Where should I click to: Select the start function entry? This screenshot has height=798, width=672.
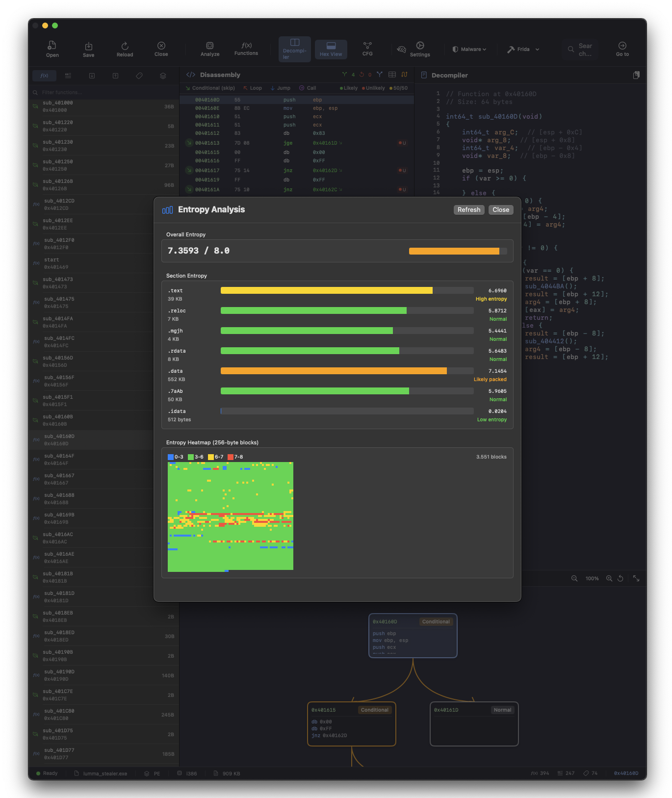pyautogui.click(x=103, y=263)
